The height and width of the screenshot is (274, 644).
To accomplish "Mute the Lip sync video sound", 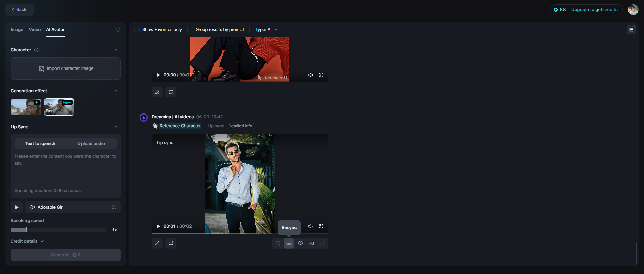I will click(311, 226).
